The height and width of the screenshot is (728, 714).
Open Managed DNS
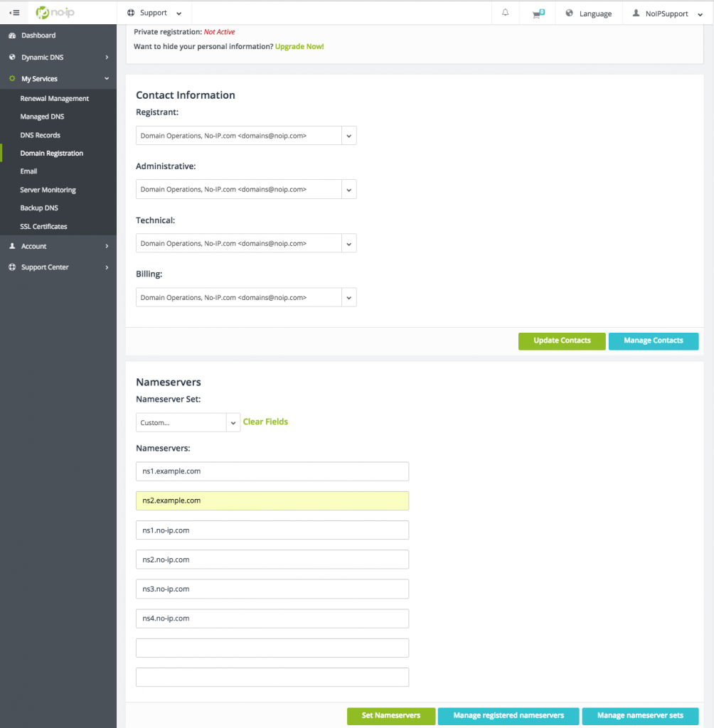pos(42,117)
